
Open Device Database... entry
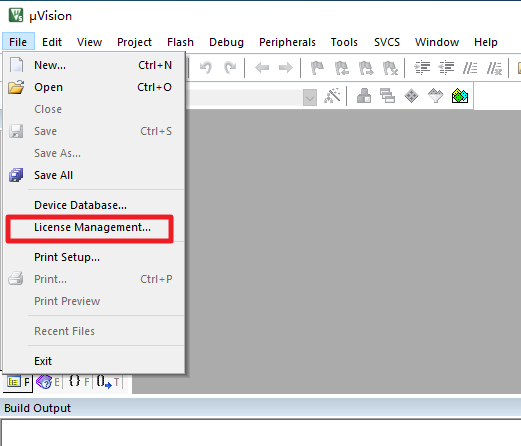[x=94, y=205]
